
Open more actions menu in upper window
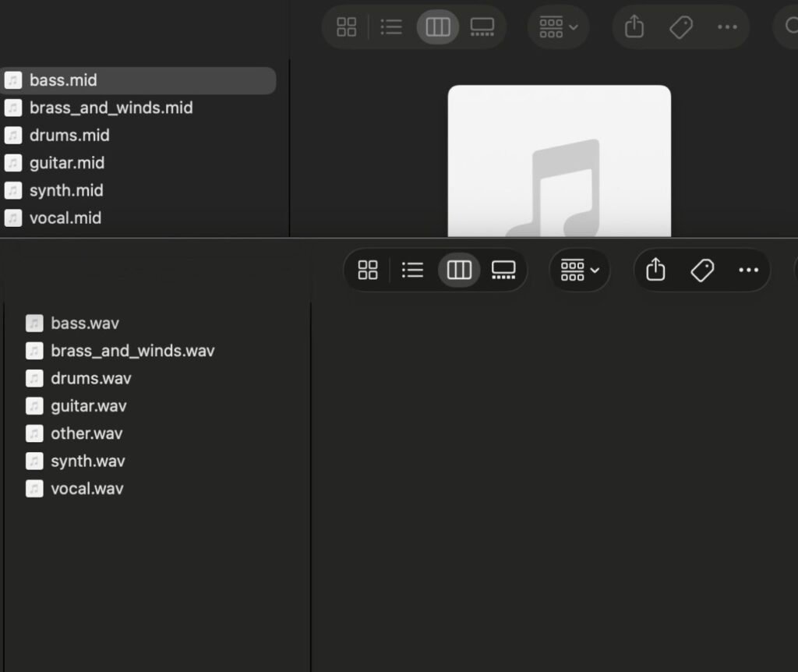(x=727, y=27)
